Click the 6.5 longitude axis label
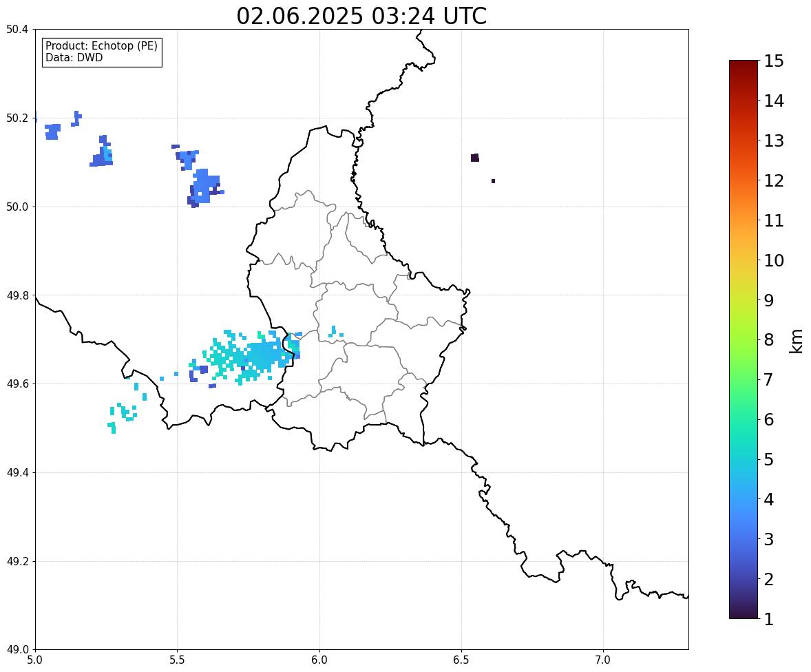 461,660
